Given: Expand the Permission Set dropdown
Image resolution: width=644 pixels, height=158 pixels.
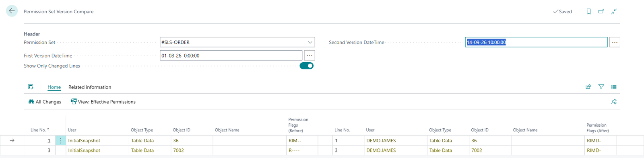Looking at the screenshot, I should [x=310, y=42].
